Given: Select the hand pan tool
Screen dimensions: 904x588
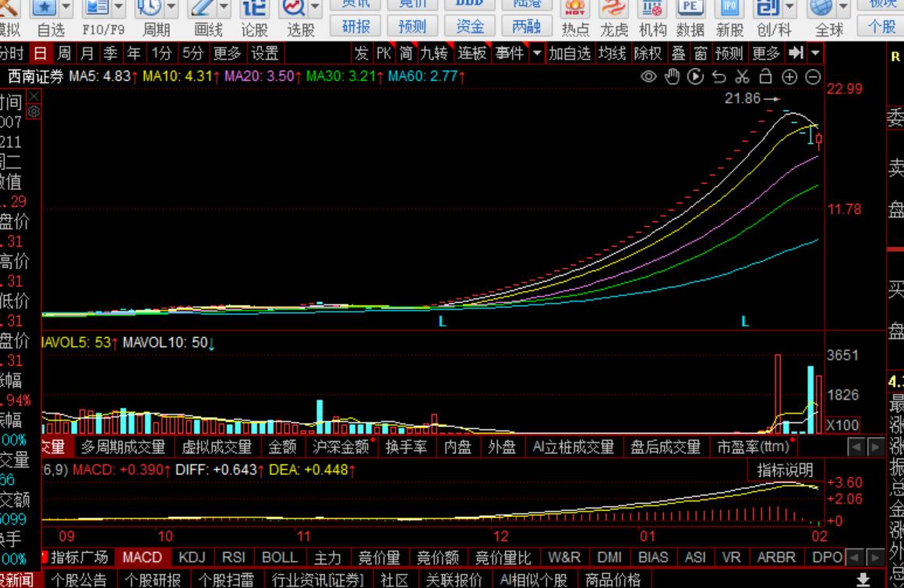Looking at the screenshot, I should tap(672, 77).
